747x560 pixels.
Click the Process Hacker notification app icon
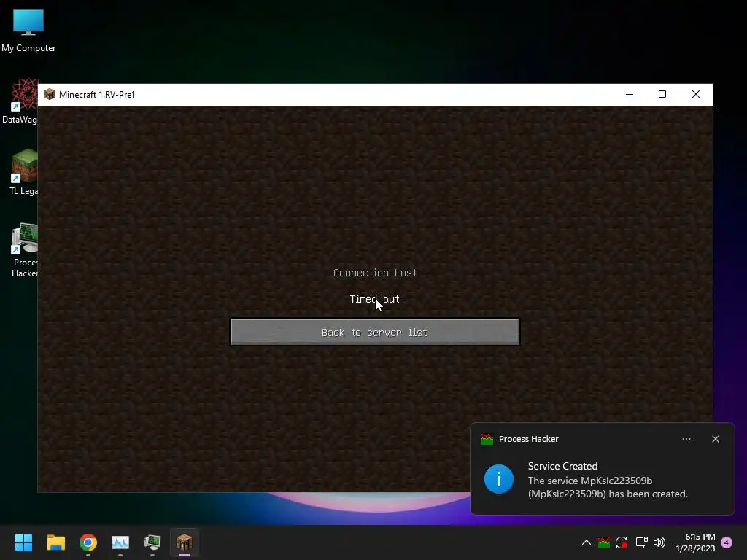coord(487,439)
